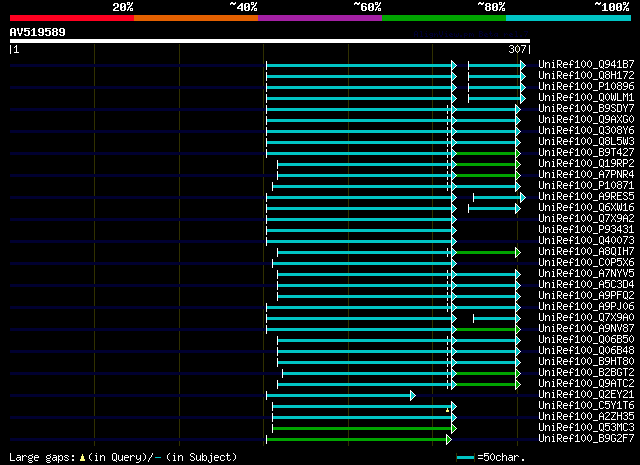Click the short cyan alignment bar for Q2EY21
The width and height of the screenshot is (640, 465).
coord(339,395)
